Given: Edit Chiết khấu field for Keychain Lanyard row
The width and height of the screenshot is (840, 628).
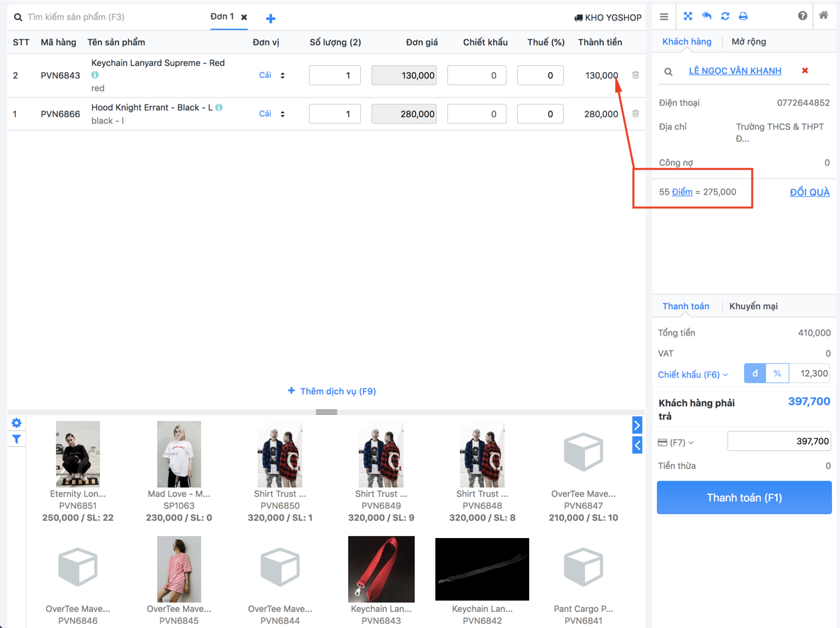Looking at the screenshot, I should (477, 75).
